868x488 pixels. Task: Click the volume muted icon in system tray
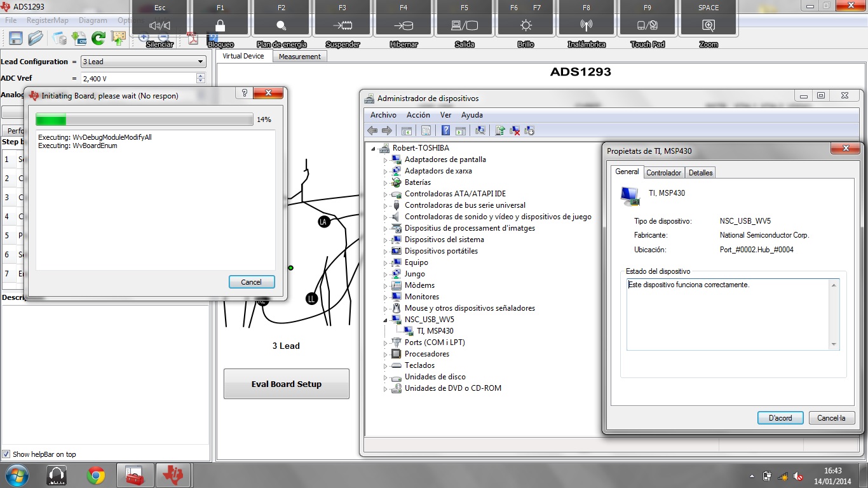pos(798,476)
